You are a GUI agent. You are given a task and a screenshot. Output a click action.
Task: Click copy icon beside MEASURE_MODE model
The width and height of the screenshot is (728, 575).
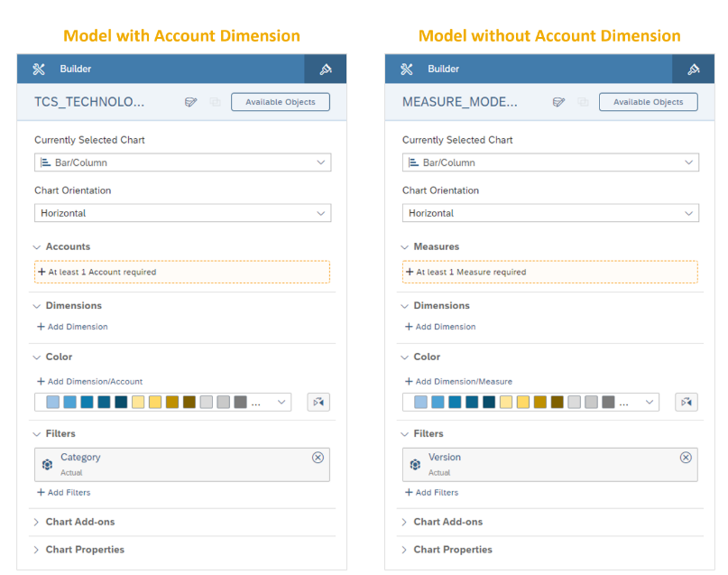click(583, 102)
